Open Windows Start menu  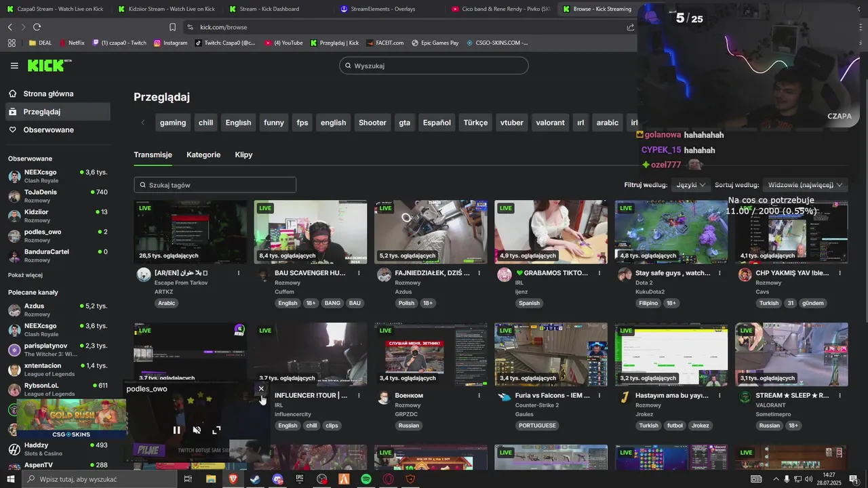tap(10, 479)
